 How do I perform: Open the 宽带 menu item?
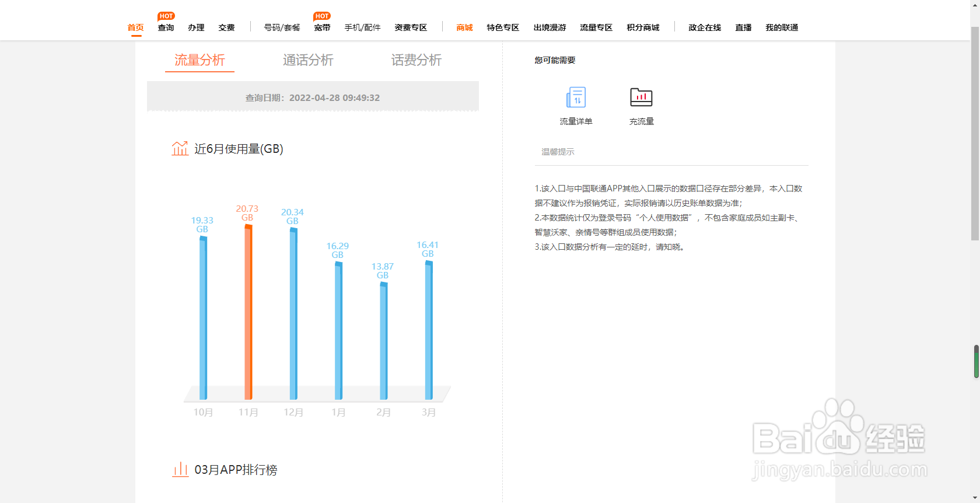click(x=322, y=27)
